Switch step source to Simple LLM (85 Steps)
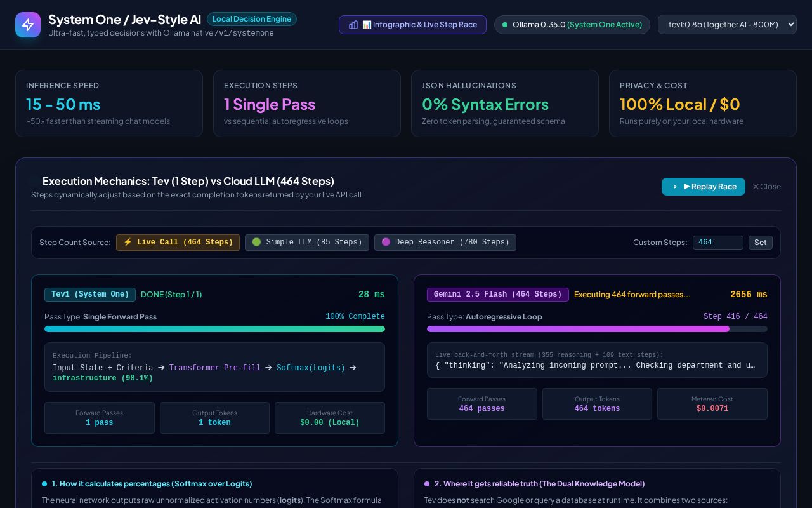Image resolution: width=812 pixels, height=508 pixels. tap(307, 243)
